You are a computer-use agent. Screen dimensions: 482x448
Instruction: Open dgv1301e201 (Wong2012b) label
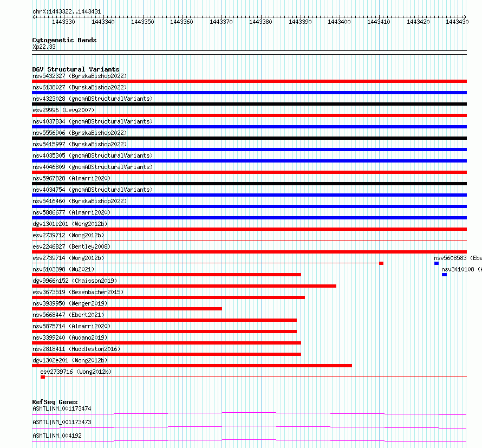point(70,224)
